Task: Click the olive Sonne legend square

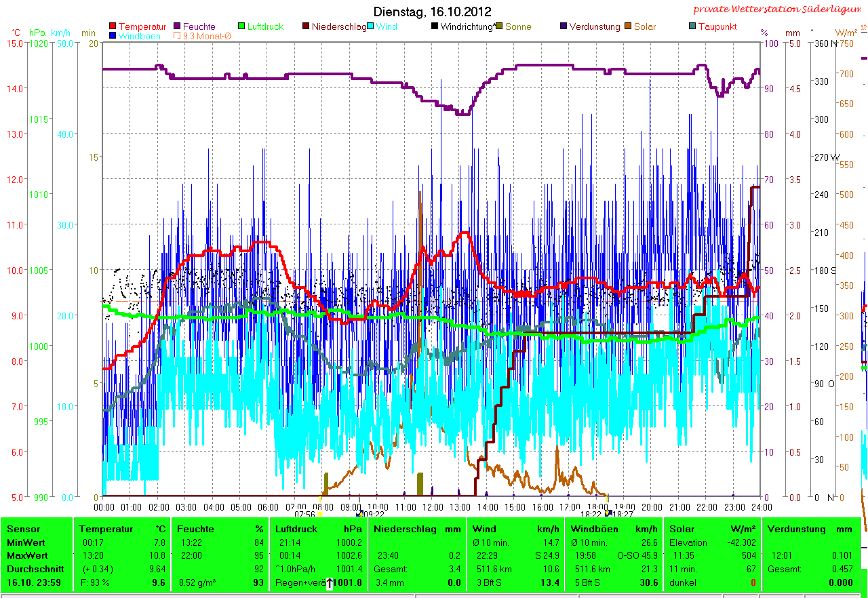Action: click(x=499, y=26)
